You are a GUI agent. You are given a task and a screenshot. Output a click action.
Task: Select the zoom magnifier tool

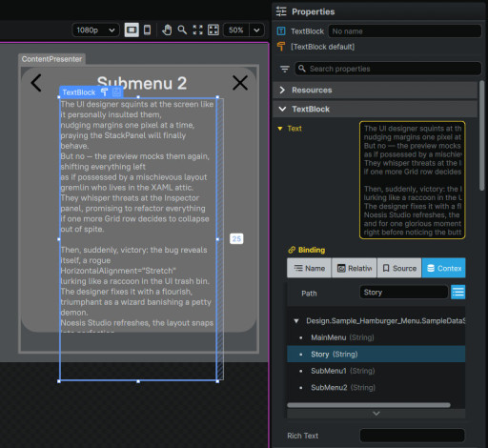[182, 31]
